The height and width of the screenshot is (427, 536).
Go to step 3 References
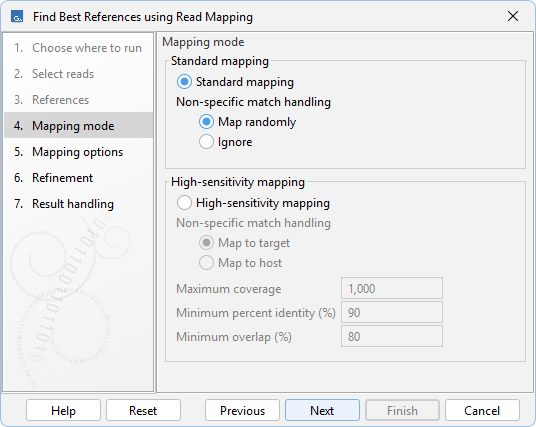78,100
